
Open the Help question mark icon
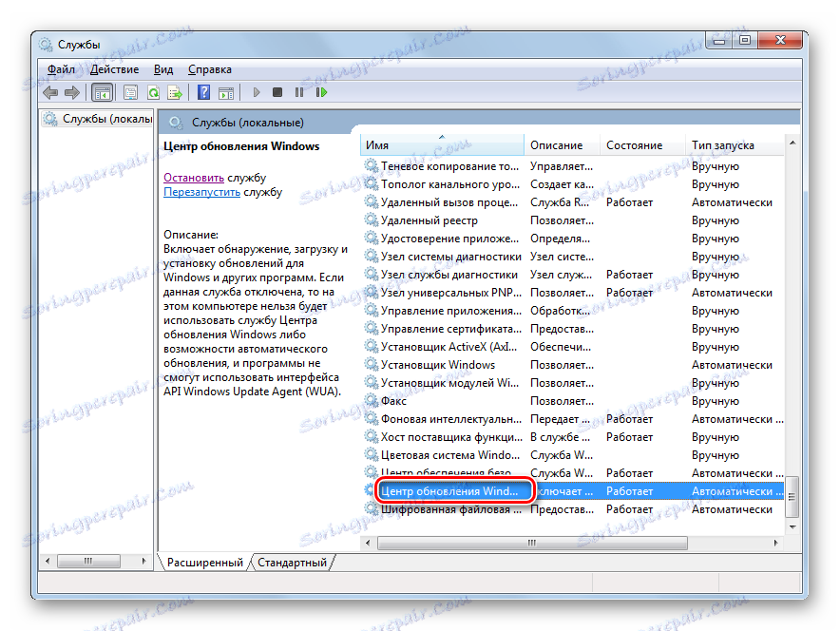tap(203, 93)
